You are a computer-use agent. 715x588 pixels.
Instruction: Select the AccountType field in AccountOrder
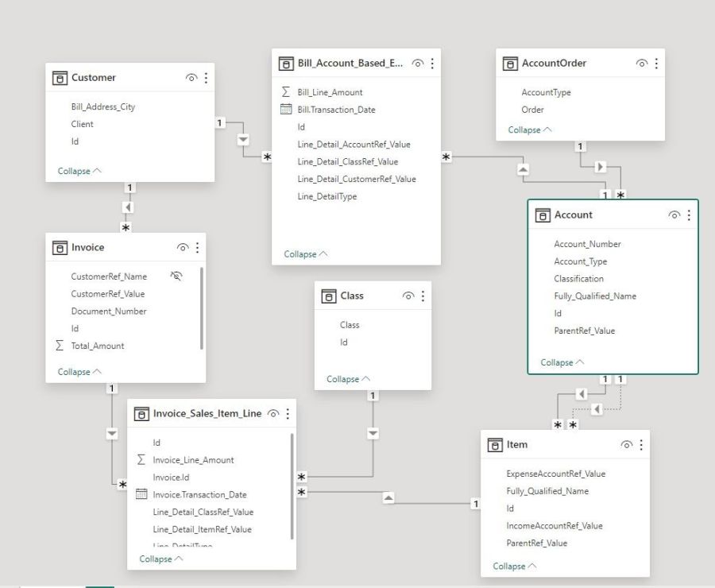pyautogui.click(x=547, y=92)
